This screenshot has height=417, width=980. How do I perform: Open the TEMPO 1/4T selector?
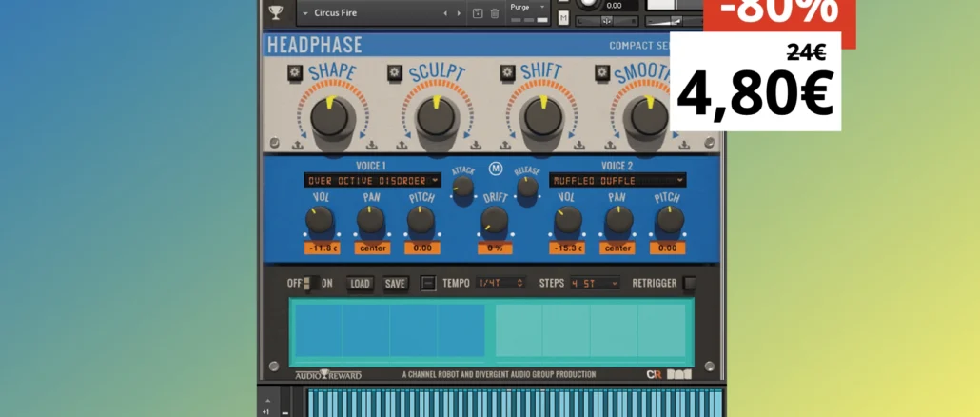(x=500, y=283)
